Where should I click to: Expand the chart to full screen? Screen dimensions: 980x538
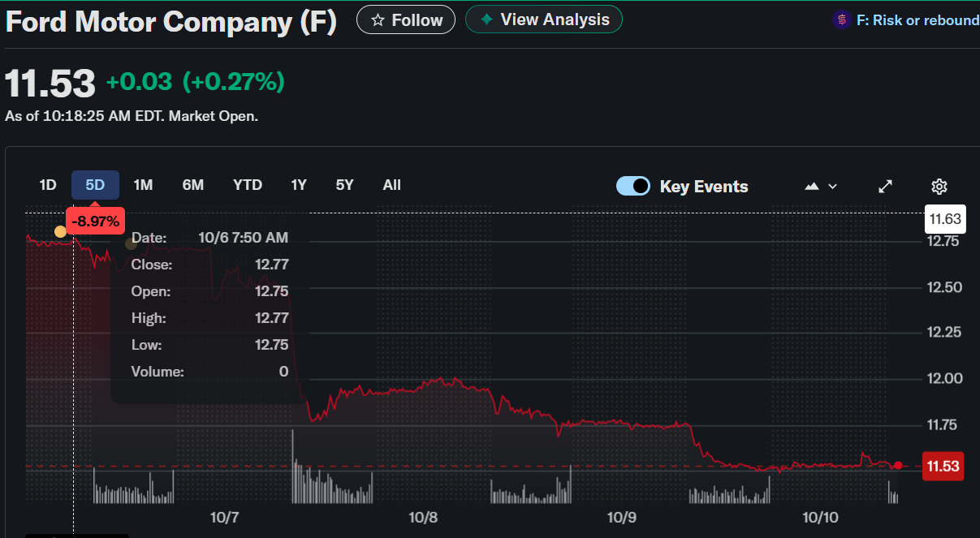886,187
